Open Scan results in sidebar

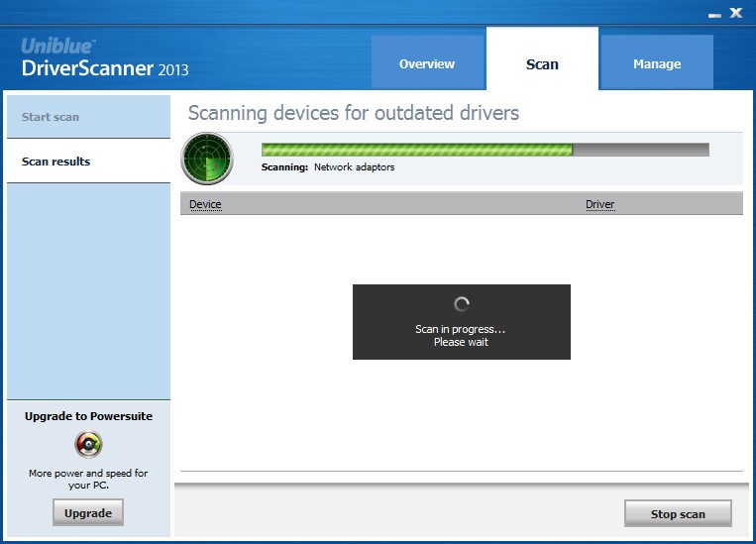[x=89, y=162]
